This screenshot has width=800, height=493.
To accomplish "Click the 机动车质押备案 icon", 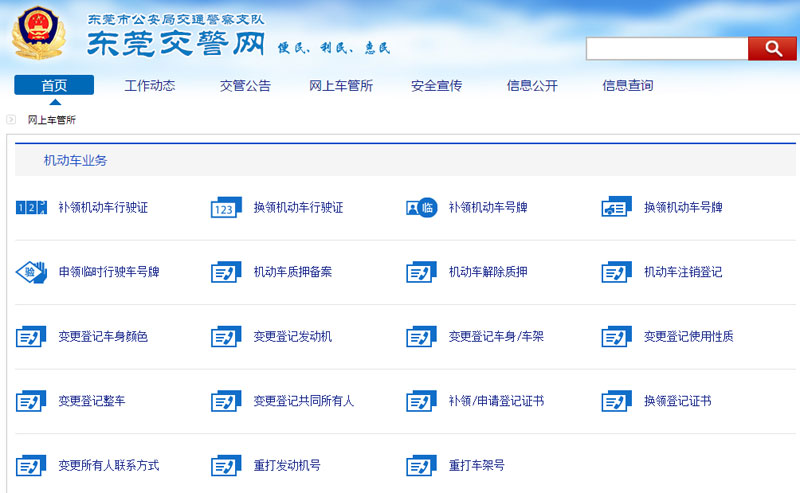I will click(x=226, y=272).
